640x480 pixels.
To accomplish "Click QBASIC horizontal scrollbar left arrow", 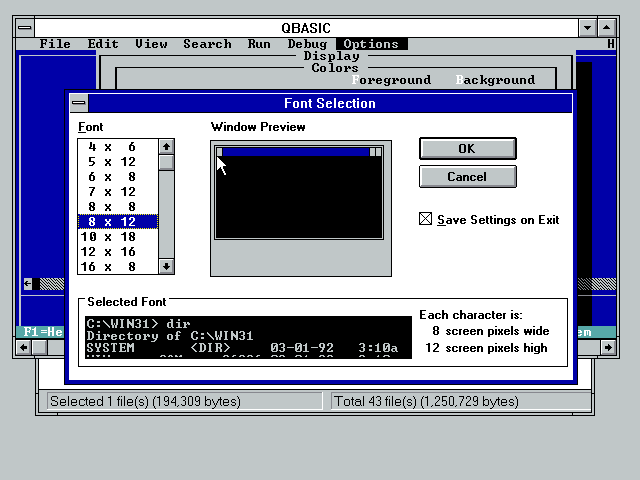I will [24, 347].
